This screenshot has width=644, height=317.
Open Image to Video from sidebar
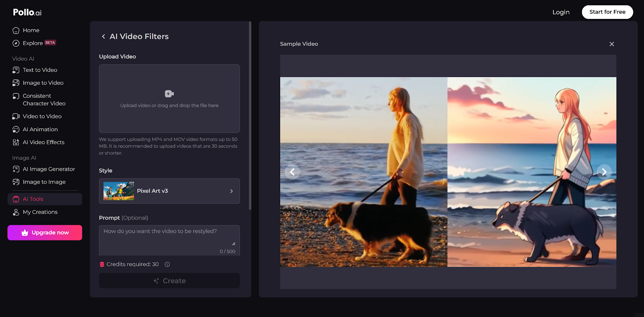coord(43,83)
